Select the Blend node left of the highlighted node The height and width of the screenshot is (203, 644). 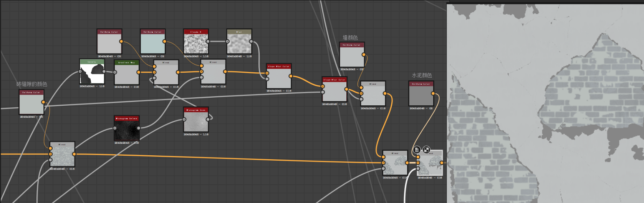[395, 163]
